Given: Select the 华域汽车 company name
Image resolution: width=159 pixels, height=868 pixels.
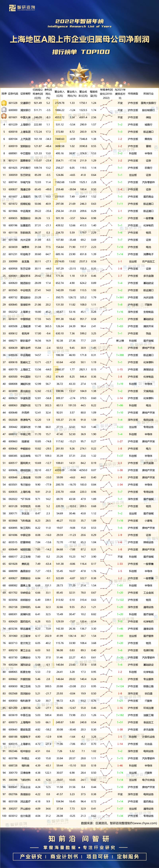Looking at the screenshot, I should click(x=25, y=182).
